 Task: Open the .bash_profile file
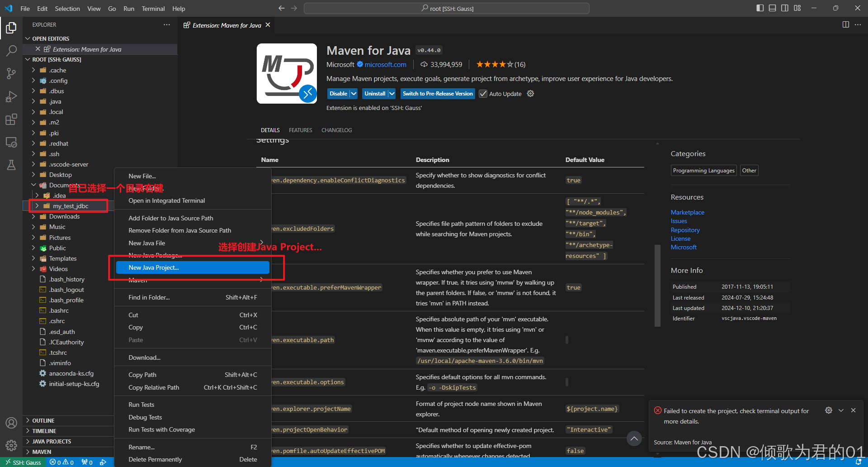[66, 300]
